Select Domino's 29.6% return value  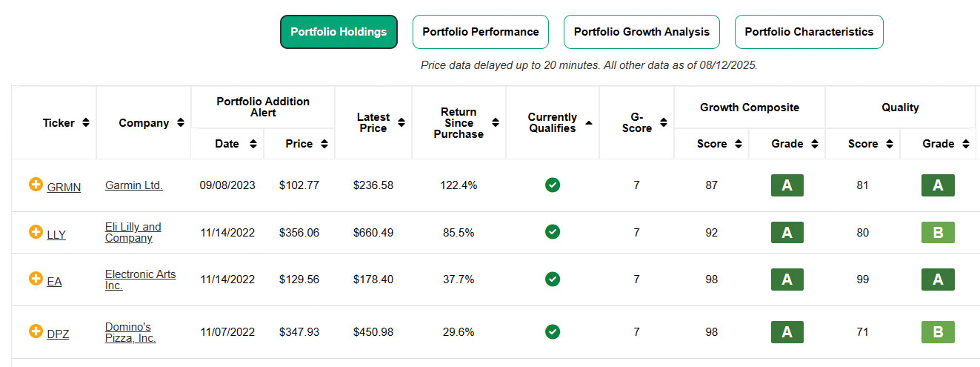pos(459,332)
